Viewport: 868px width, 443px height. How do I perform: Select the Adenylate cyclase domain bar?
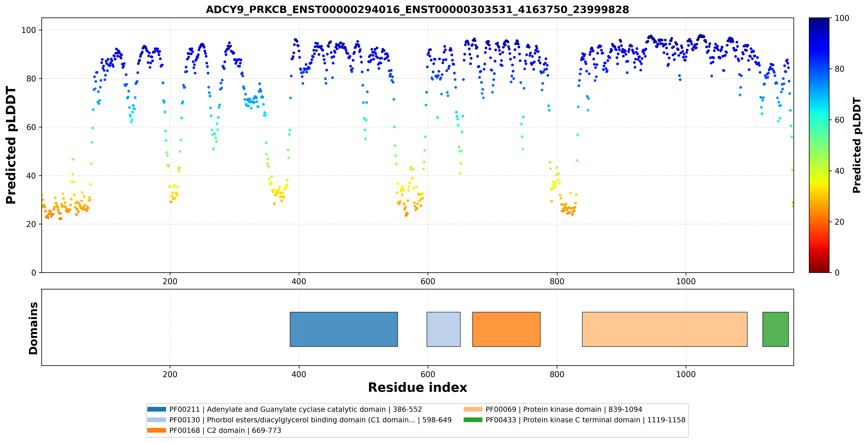tap(344, 329)
